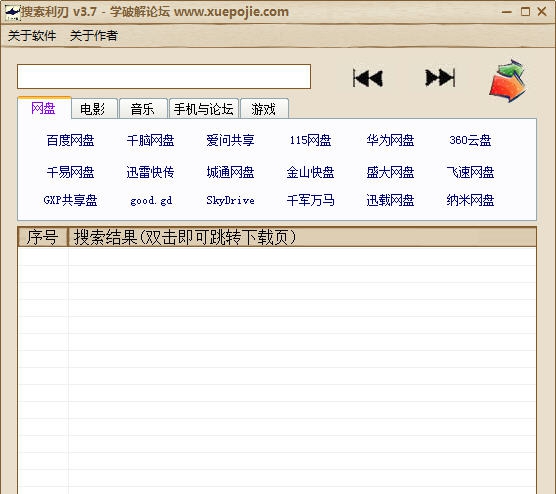Click the good.gd source

(151, 201)
